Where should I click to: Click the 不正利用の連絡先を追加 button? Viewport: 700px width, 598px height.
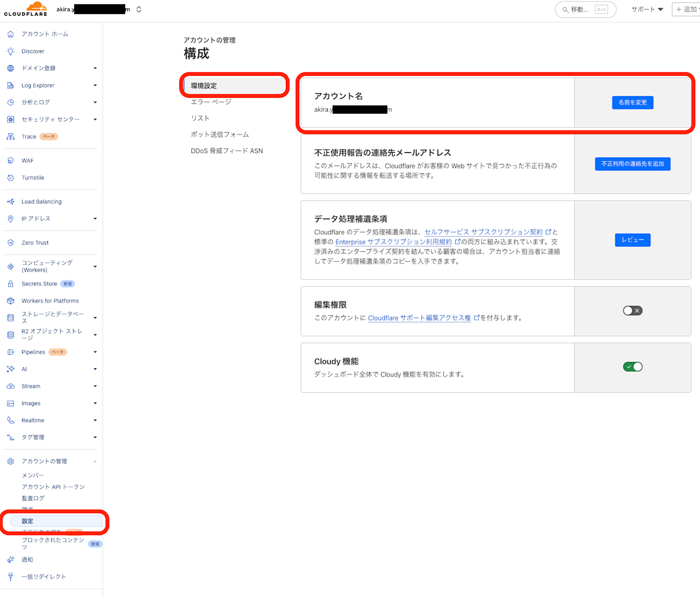(x=633, y=164)
